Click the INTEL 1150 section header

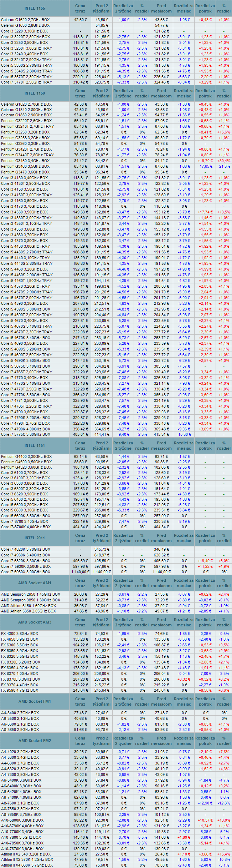click(x=35, y=93)
